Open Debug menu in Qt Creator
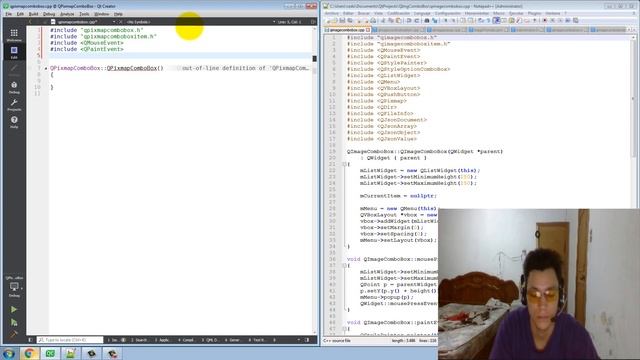 [49, 14]
